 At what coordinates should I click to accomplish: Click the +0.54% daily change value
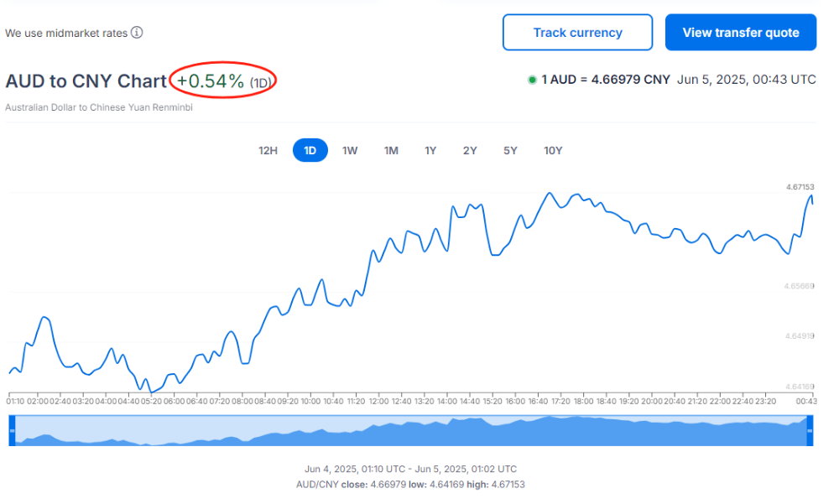pyautogui.click(x=211, y=81)
